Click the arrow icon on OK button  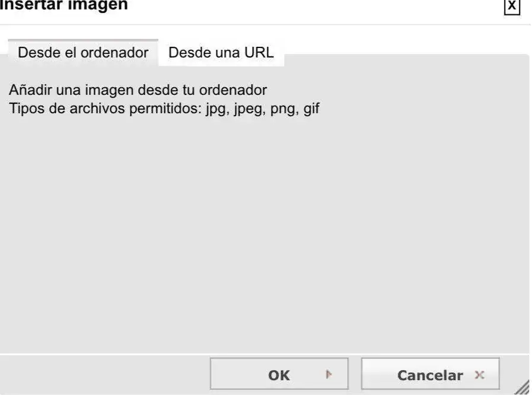pos(329,374)
